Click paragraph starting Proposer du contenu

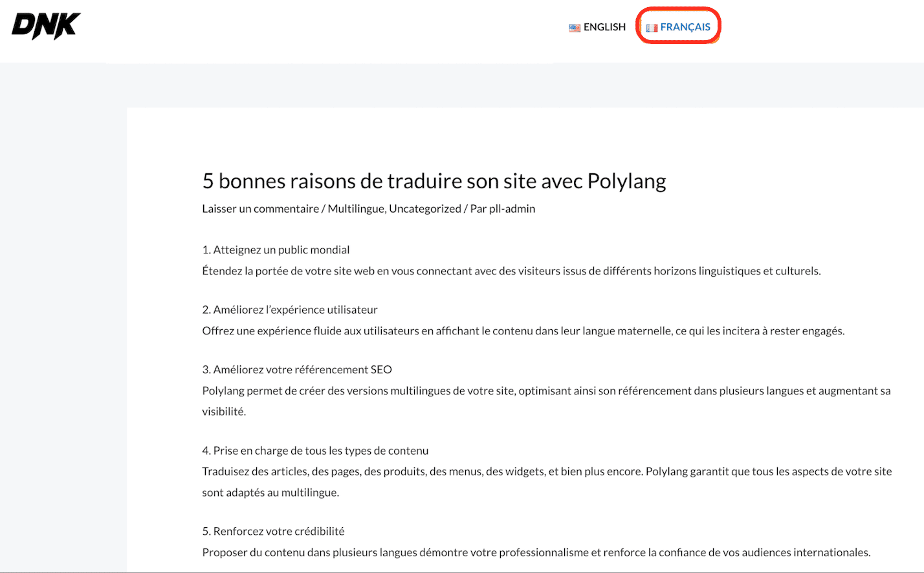536,552
